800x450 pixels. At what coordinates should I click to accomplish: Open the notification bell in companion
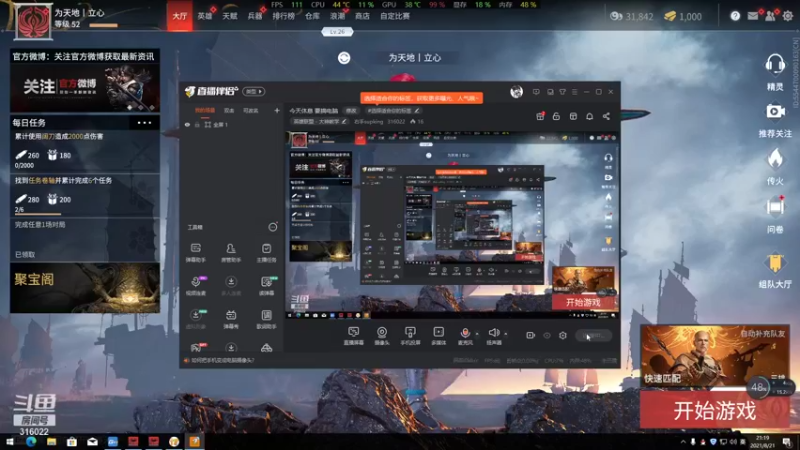coord(590,116)
